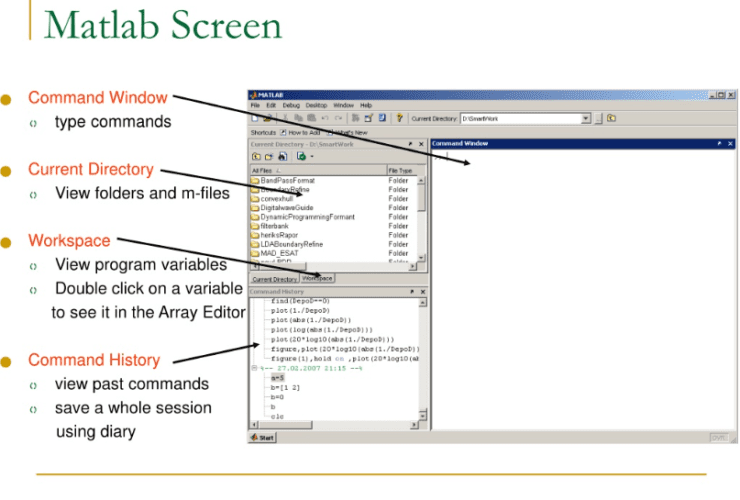740x500 pixels.
Task: Go up one level in Current Directory panel
Action: pos(256,156)
